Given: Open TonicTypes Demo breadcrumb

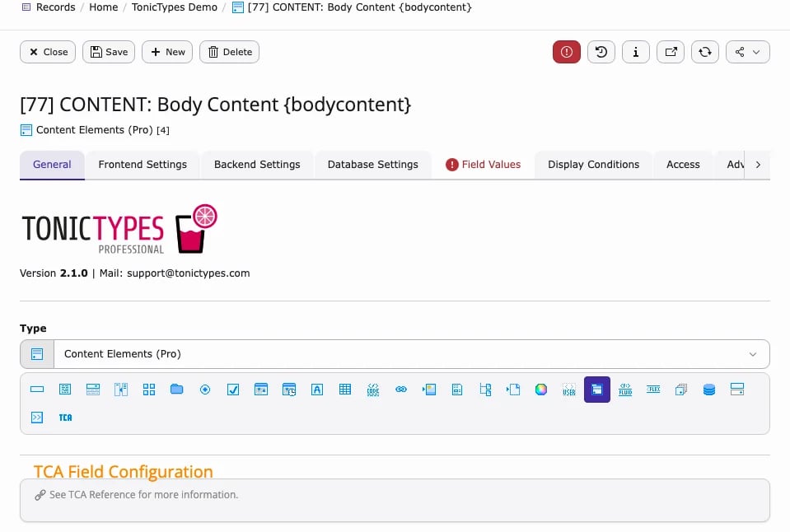Looking at the screenshot, I should point(175,7).
